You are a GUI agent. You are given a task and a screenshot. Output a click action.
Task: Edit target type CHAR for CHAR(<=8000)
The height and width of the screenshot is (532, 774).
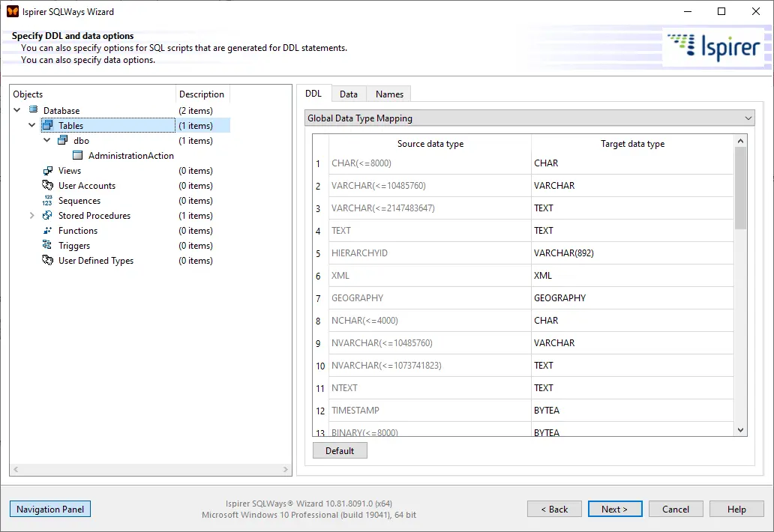pos(632,163)
